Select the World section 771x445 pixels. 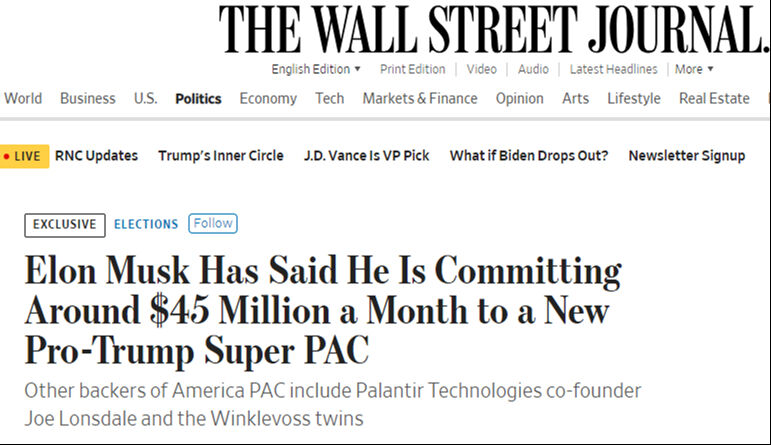coord(23,98)
